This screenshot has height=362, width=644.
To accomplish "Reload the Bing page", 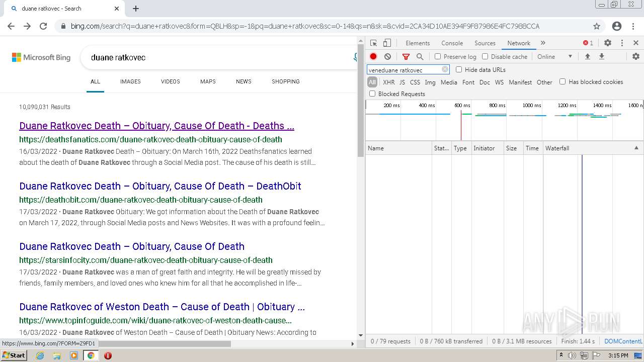I will (43, 26).
